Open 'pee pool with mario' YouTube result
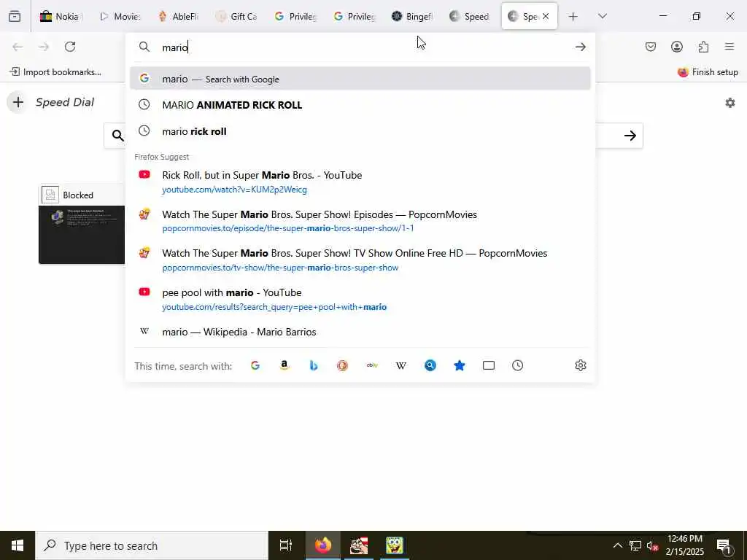Viewport: 747px width, 560px height. (x=360, y=299)
